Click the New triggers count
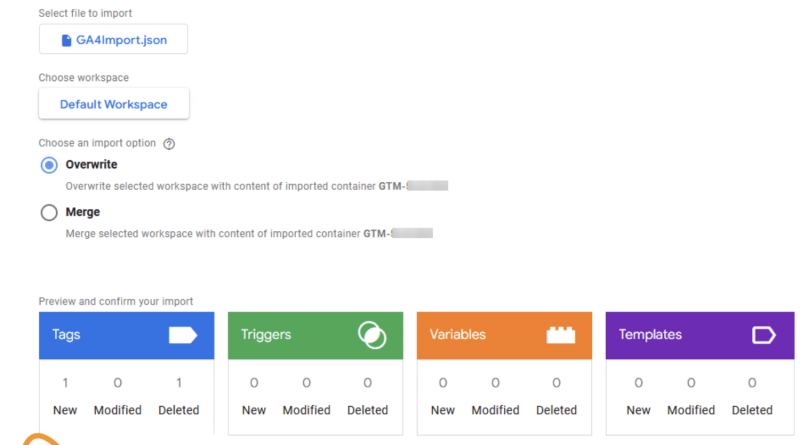This screenshot has height=445, width=800. pos(254,383)
